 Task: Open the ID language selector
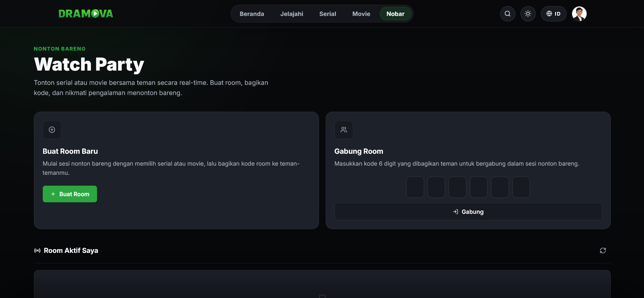(x=553, y=14)
